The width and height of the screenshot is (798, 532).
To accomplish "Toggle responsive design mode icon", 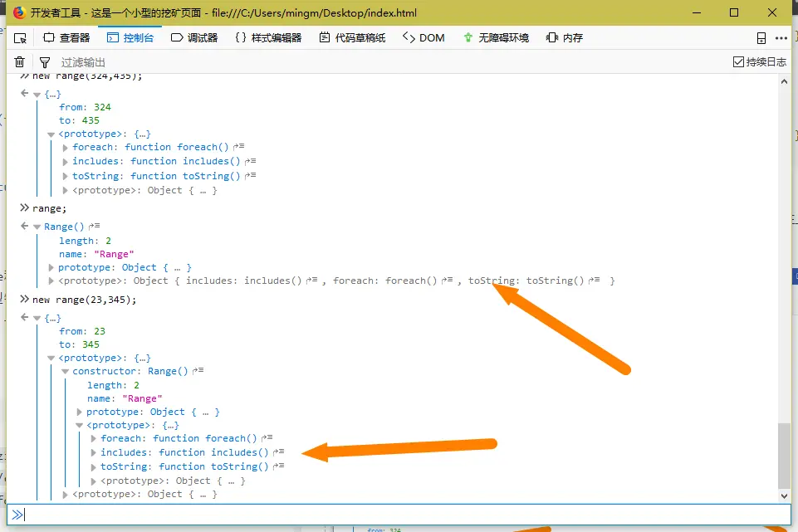I will pyautogui.click(x=761, y=38).
